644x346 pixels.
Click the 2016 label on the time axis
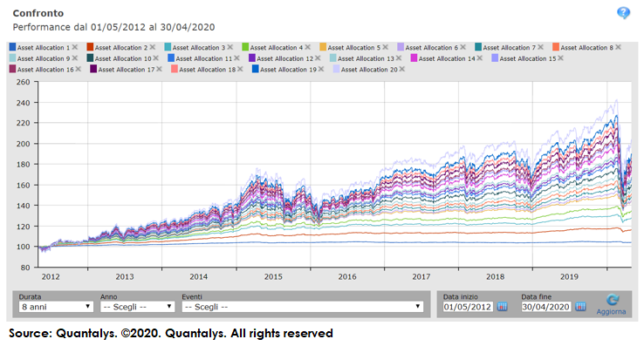click(347, 276)
